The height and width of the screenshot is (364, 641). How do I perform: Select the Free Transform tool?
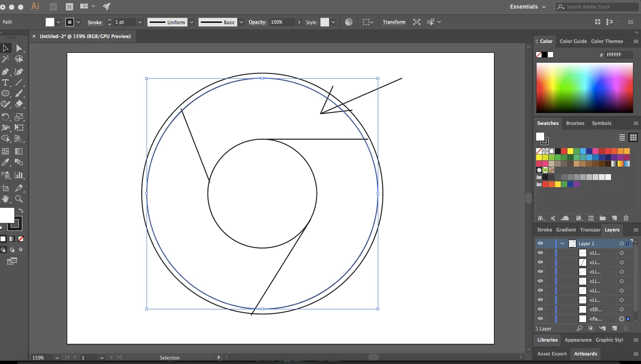tap(19, 128)
